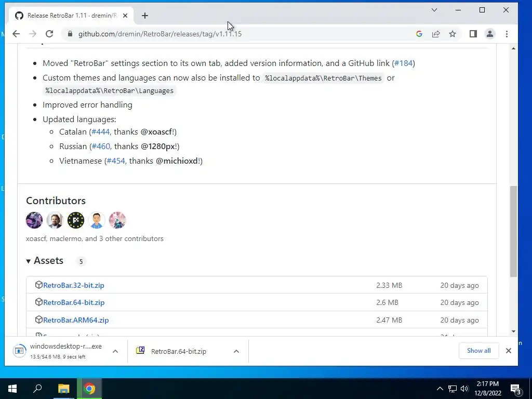Viewport: 532px width, 399px height.
Task: Click the scrollbar up arrow
Action: pos(513,48)
